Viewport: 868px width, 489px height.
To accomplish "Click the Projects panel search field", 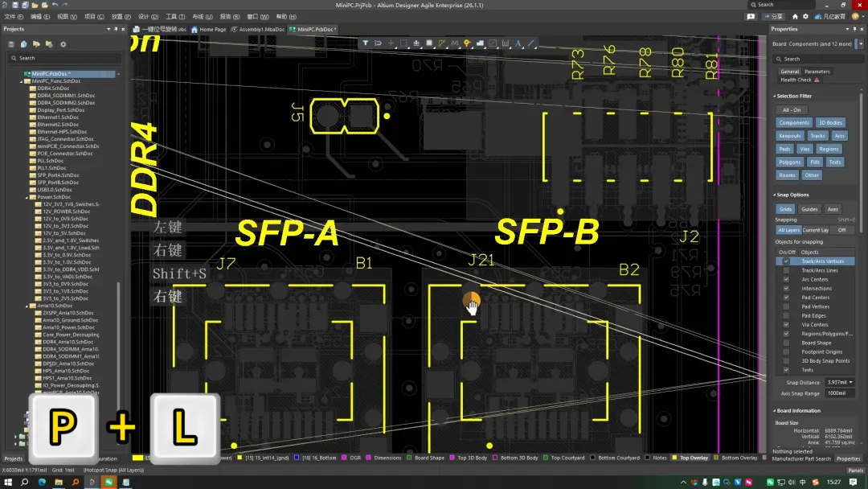I will [64, 58].
